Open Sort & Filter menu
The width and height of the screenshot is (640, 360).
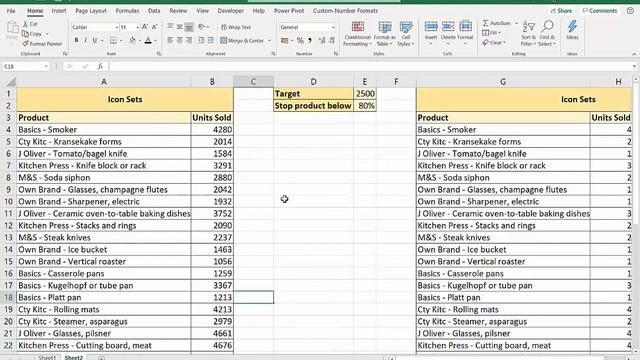pos(528,33)
